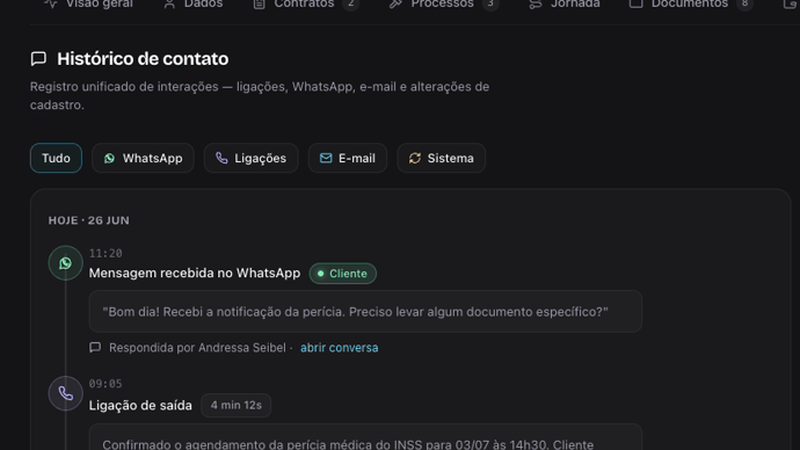Viewport: 800px width, 450px height.
Task: Click the WhatsApp icon in the filter chip
Action: click(x=109, y=159)
